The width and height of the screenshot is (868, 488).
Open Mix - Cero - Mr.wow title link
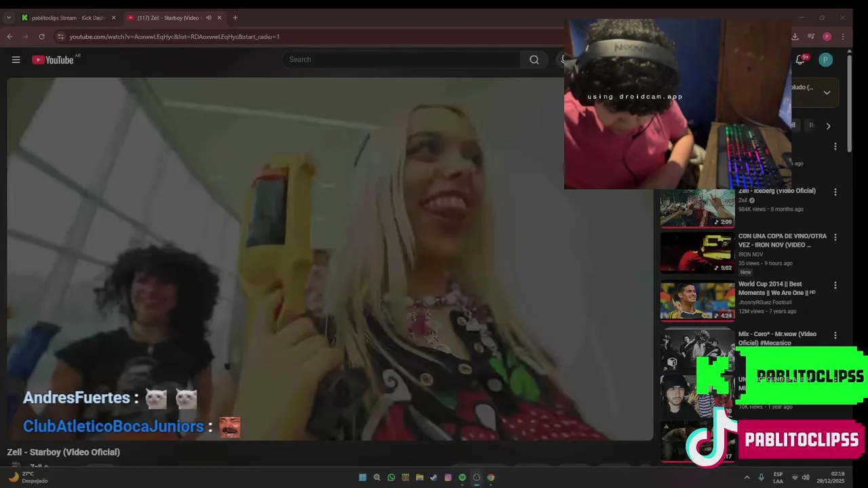(777, 338)
